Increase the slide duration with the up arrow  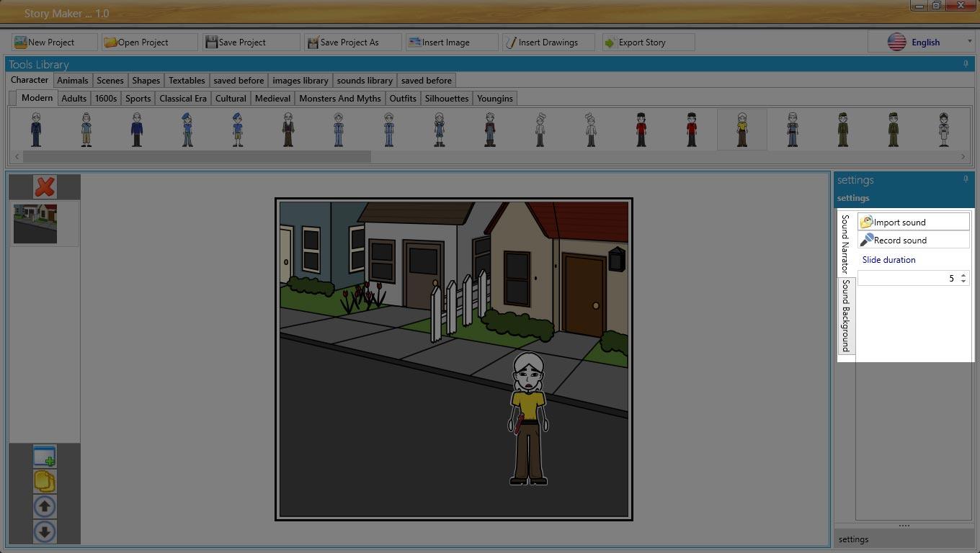[963, 275]
